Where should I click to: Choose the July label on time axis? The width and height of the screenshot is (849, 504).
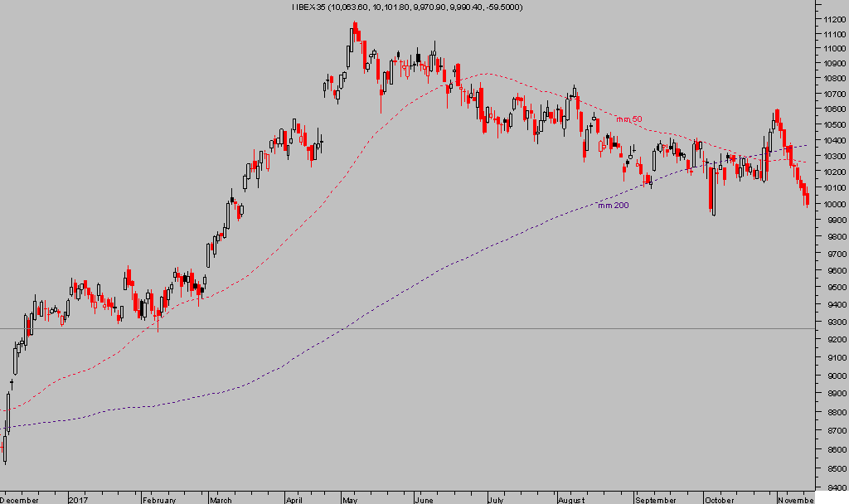pyautogui.click(x=496, y=500)
